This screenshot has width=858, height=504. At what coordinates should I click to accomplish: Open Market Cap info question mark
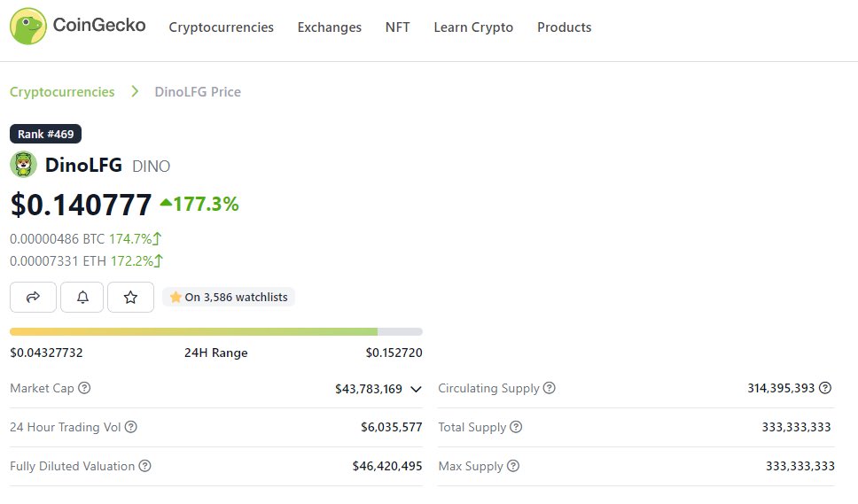pyautogui.click(x=84, y=388)
